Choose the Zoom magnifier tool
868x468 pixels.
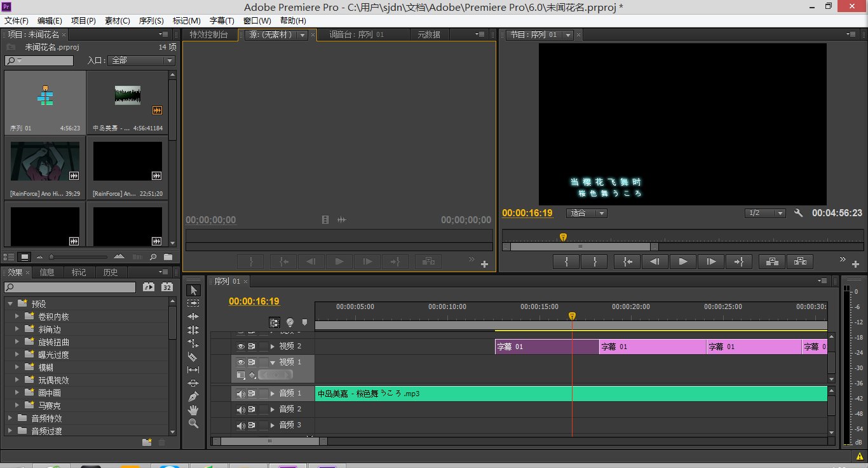pyautogui.click(x=193, y=423)
